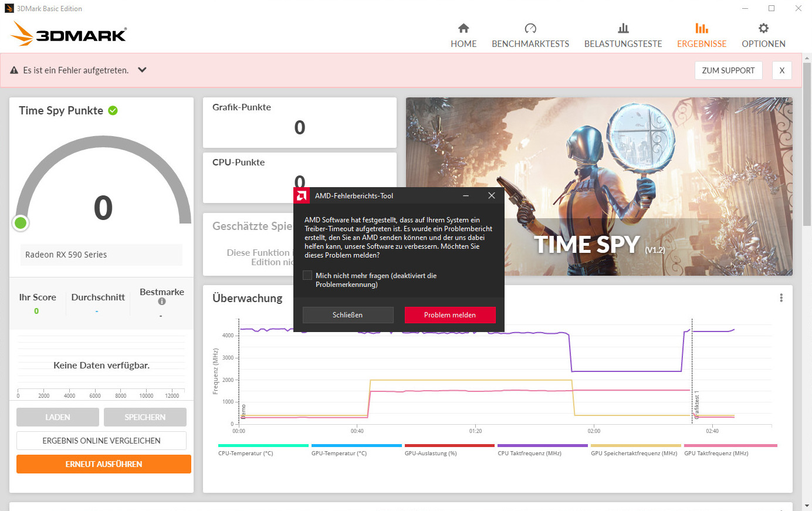The height and width of the screenshot is (511, 812).
Task: Toggle the CPU-Temperatur legend entry
Action: tap(263, 450)
